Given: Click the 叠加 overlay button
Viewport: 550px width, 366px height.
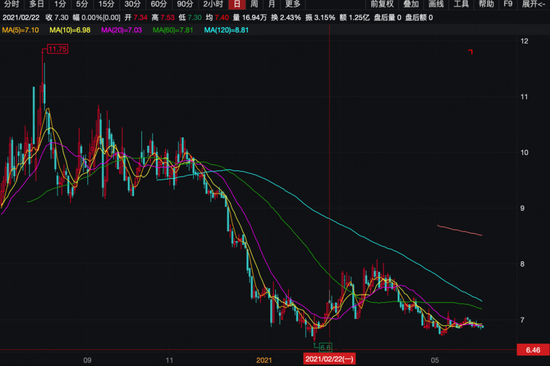Looking at the screenshot, I should 411,4.
